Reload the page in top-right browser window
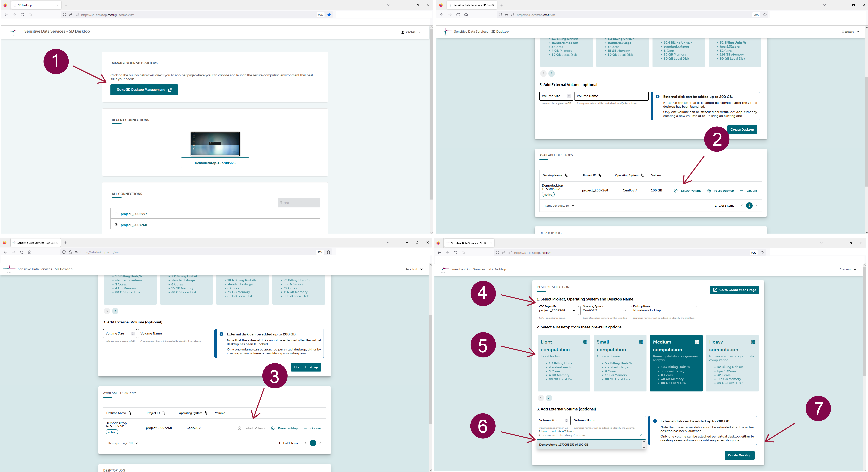Screen dimensions: 868x472 tap(458, 15)
